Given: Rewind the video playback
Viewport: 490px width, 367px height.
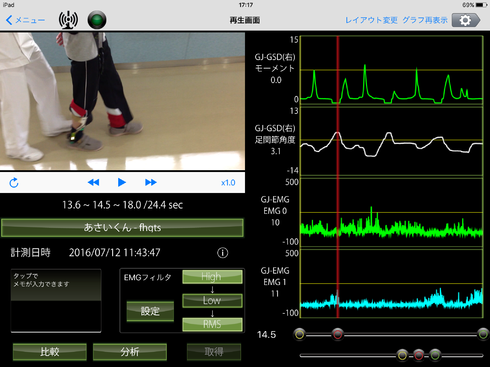Looking at the screenshot, I should (x=93, y=182).
